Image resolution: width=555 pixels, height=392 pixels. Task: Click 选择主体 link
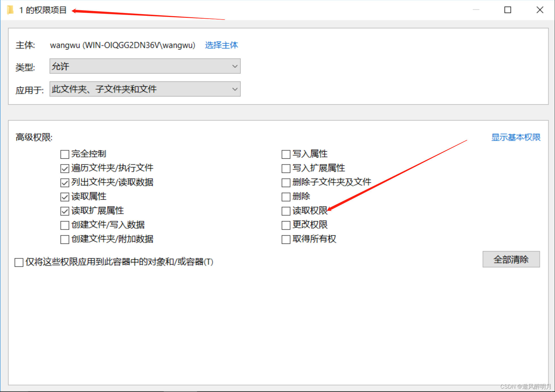click(x=221, y=45)
